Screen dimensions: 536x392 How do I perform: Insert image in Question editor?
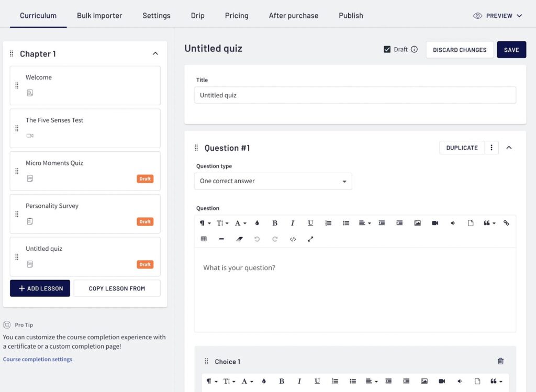coord(417,223)
